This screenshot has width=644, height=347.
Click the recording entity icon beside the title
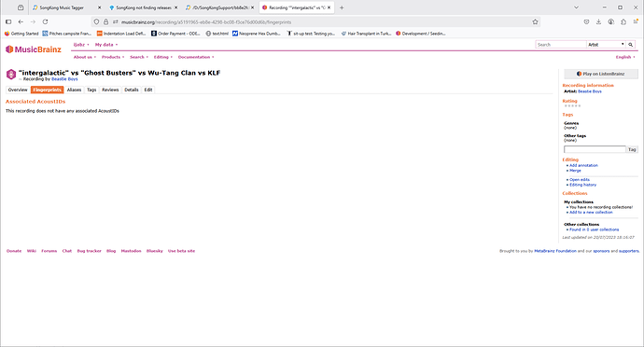pyautogui.click(x=11, y=75)
